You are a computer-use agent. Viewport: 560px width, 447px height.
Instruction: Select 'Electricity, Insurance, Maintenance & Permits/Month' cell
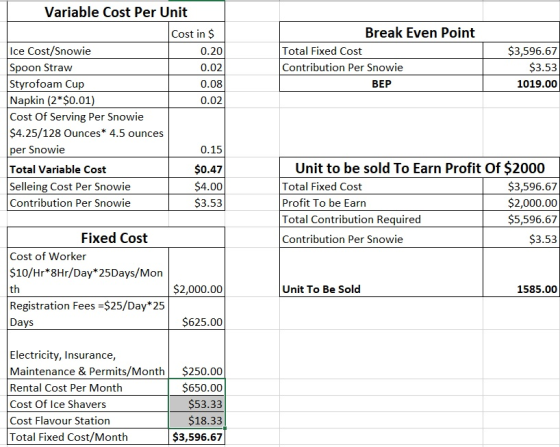point(88,355)
